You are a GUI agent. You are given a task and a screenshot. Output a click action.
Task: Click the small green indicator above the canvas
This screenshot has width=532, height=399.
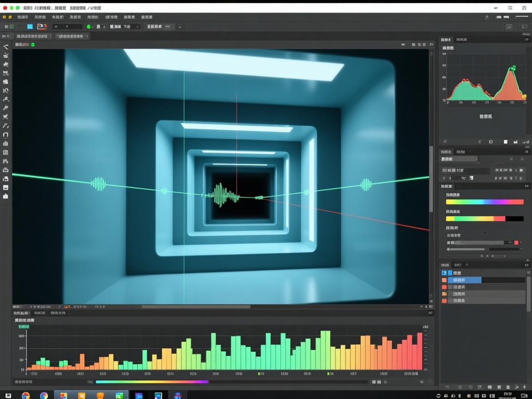33,45
